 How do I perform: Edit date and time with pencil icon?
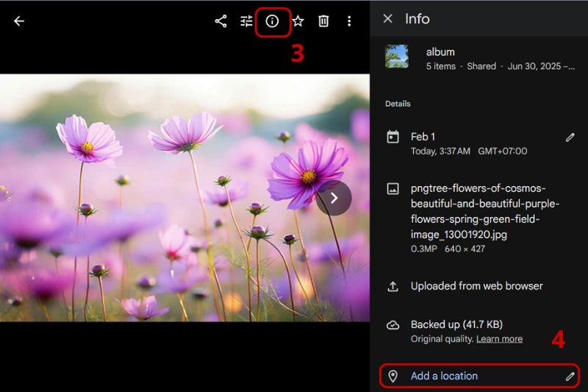pos(570,138)
